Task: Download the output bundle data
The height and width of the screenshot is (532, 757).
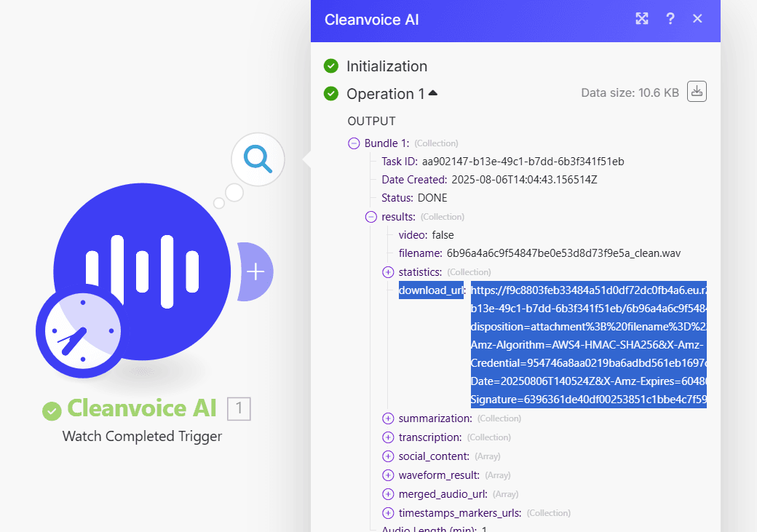Action: click(x=697, y=92)
